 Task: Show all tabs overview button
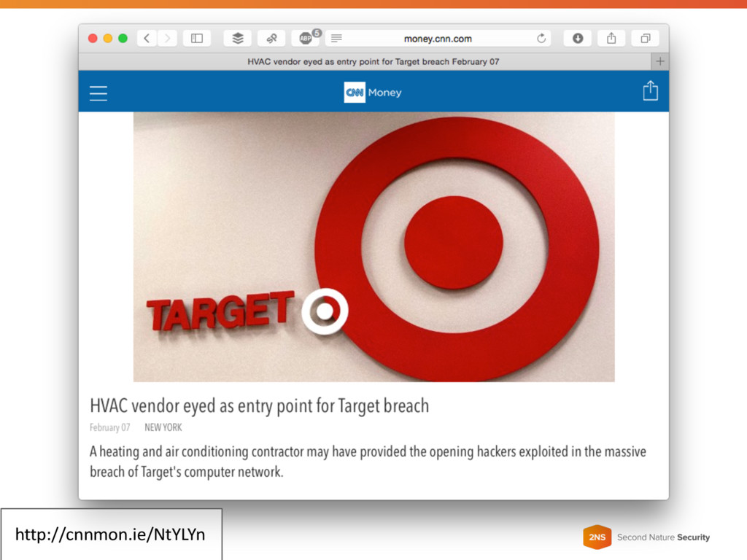tap(646, 39)
